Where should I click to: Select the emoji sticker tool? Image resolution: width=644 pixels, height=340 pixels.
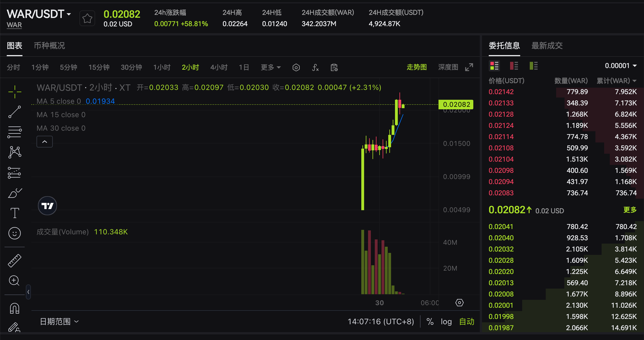click(x=15, y=233)
